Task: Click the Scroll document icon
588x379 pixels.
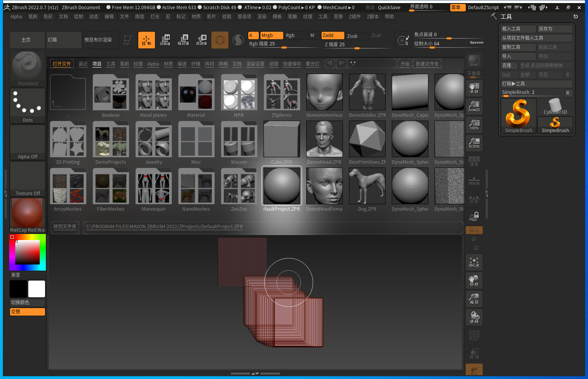Action: click(474, 88)
